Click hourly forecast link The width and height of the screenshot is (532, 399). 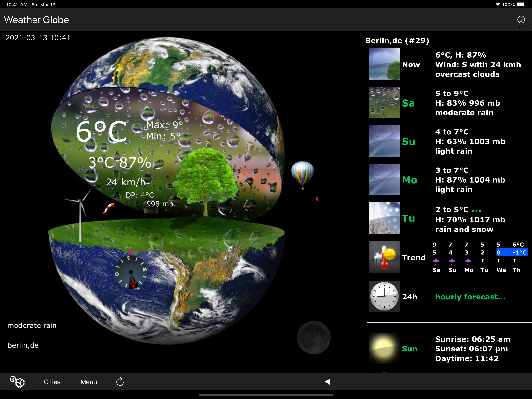coord(470,297)
